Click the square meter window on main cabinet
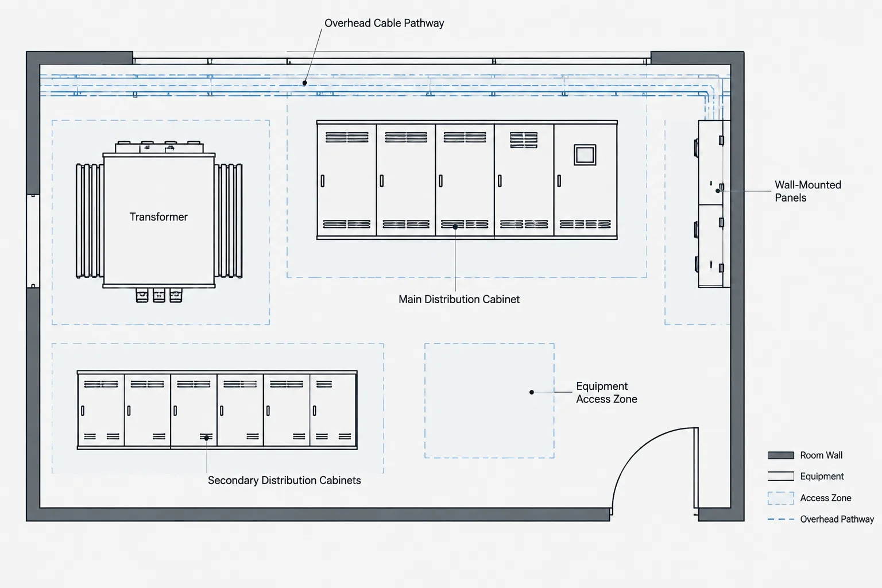 (585, 155)
